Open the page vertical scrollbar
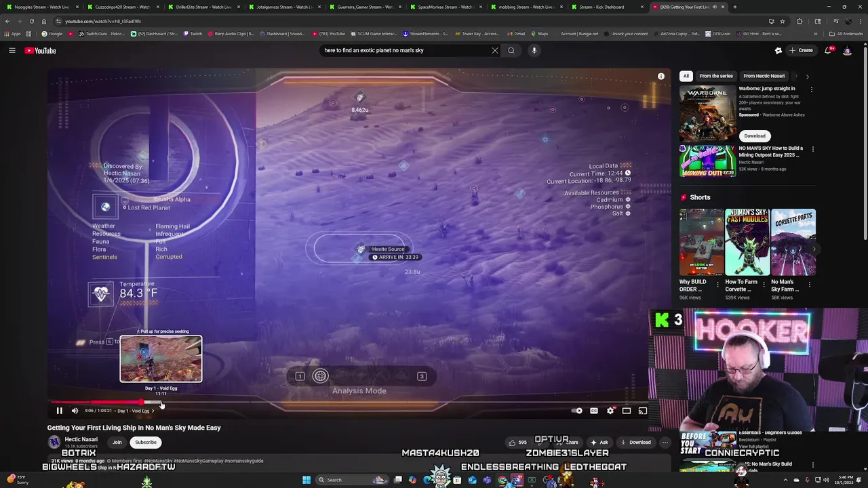The image size is (868, 488). tap(865, 144)
